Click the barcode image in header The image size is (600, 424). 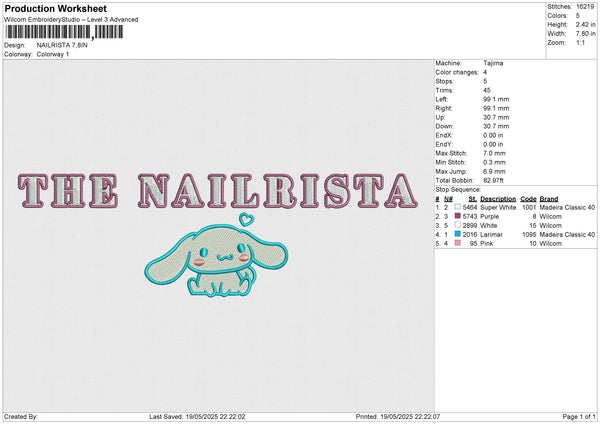(x=64, y=32)
